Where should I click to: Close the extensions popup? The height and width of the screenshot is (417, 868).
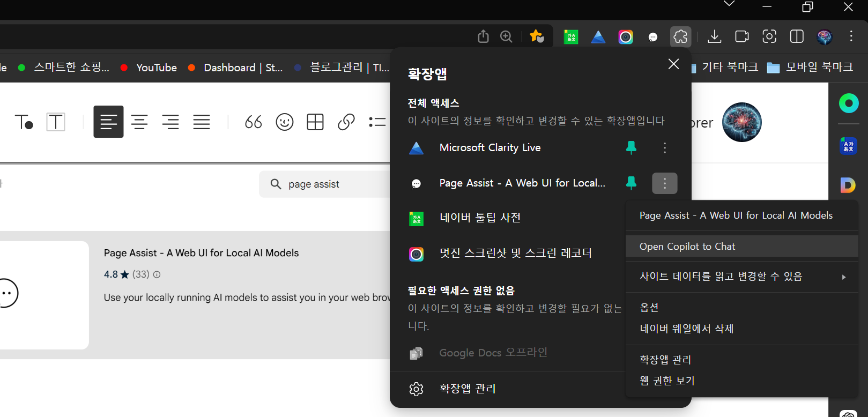(674, 64)
